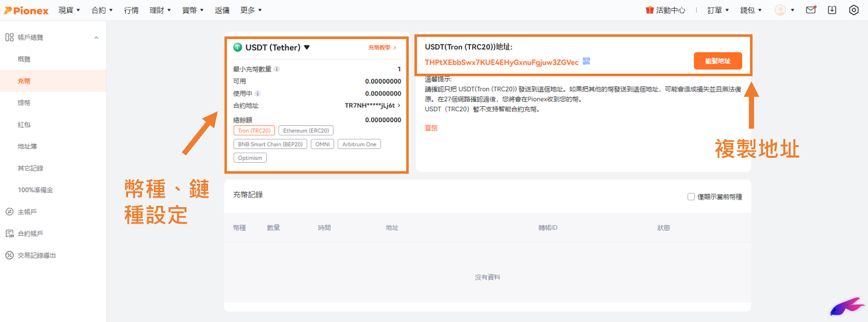Select 紅包 in the sidebar
Viewport: 868px width, 322px height.
tap(24, 125)
